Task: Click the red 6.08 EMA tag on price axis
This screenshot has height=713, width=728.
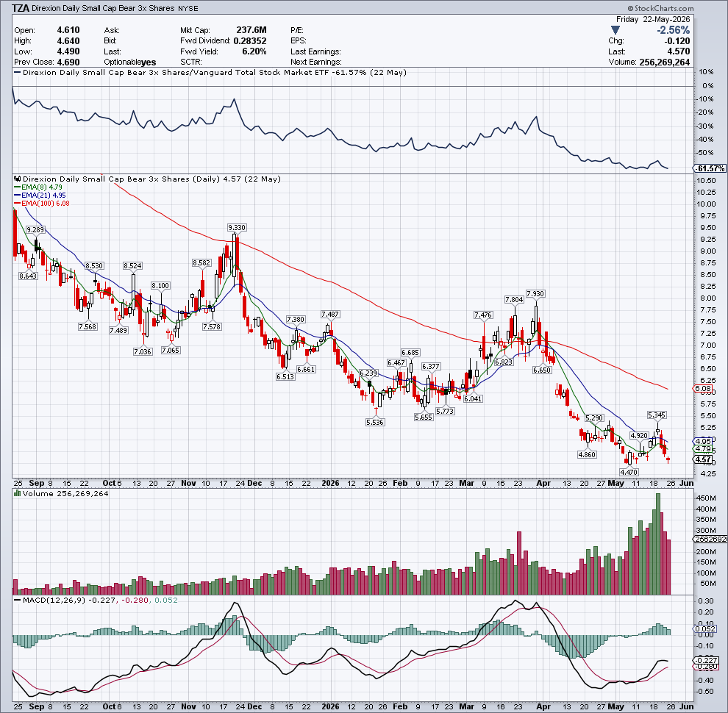Action: [702, 388]
